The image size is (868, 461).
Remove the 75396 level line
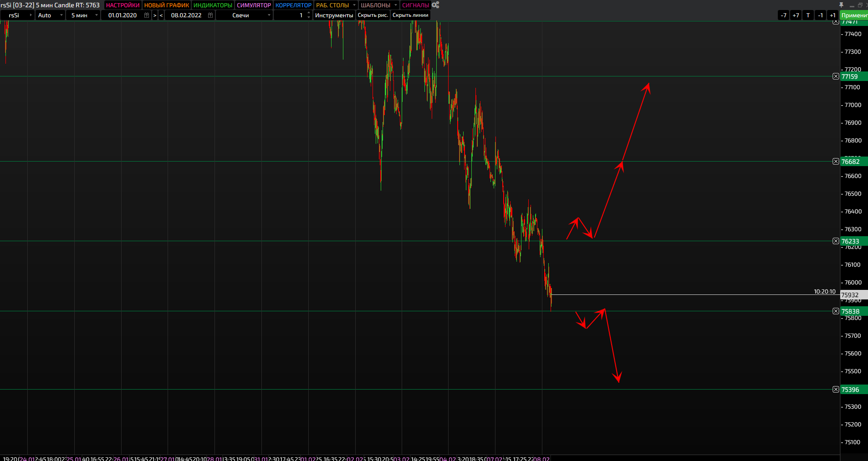coord(836,390)
